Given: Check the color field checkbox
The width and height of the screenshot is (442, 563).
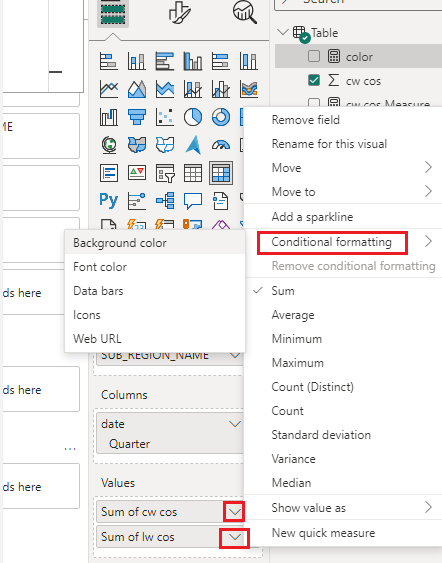Looking at the screenshot, I should pos(314,56).
